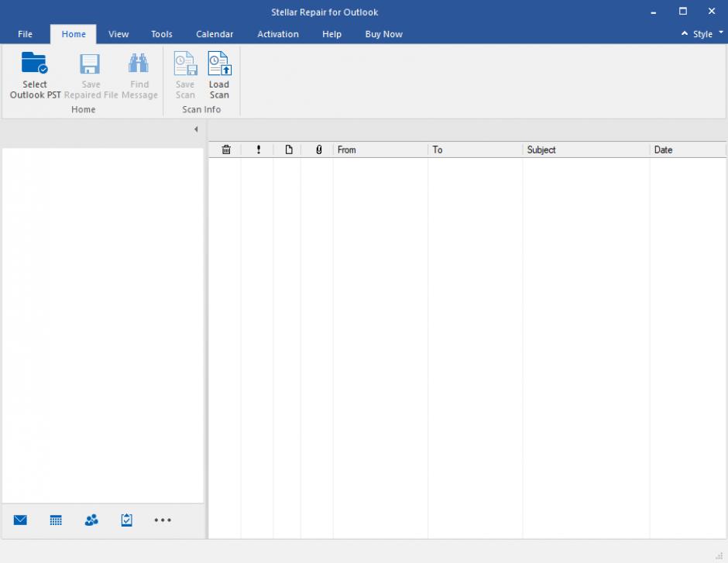
Task: Sort messages by Date column
Action: (x=688, y=149)
